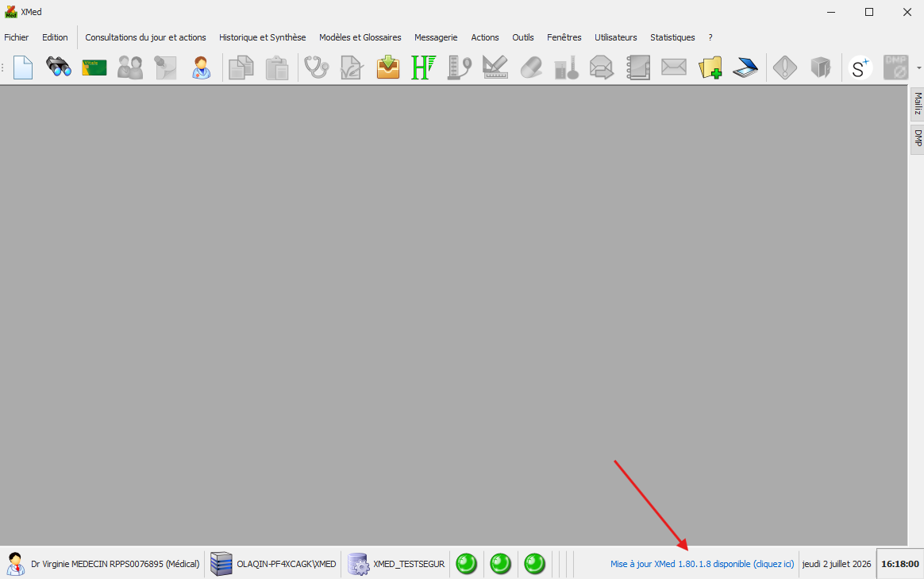Click the orange inbox download icon
This screenshot has width=924, height=579.
click(x=387, y=68)
